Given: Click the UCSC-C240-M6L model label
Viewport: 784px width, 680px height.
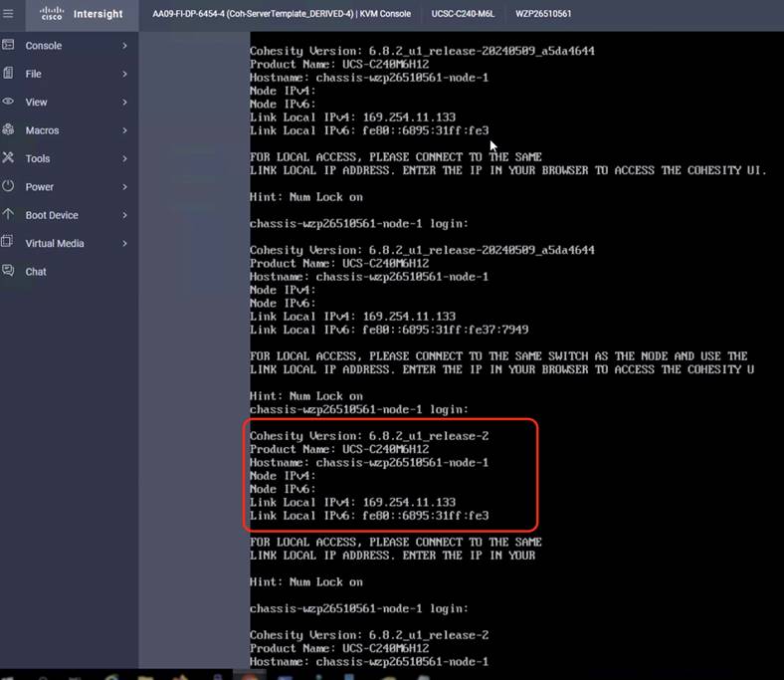Looking at the screenshot, I should pyautogui.click(x=463, y=14).
